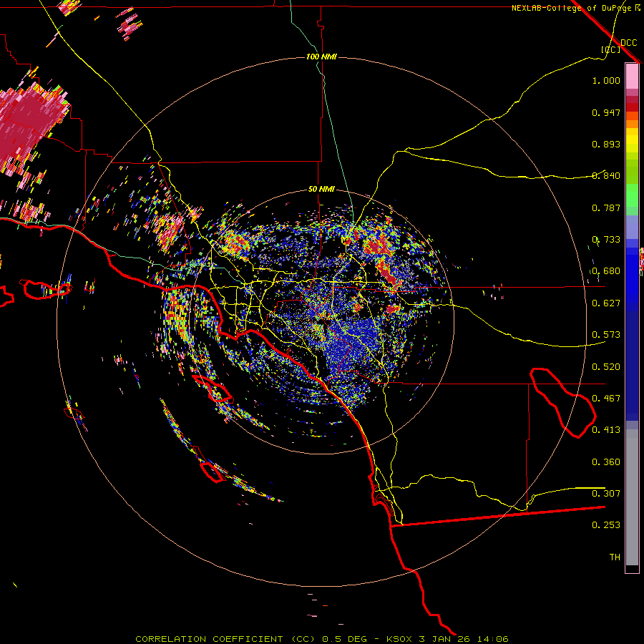Pick the pink segment of the color bar
The height and width of the screenshot is (644, 644).
click(632, 76)
